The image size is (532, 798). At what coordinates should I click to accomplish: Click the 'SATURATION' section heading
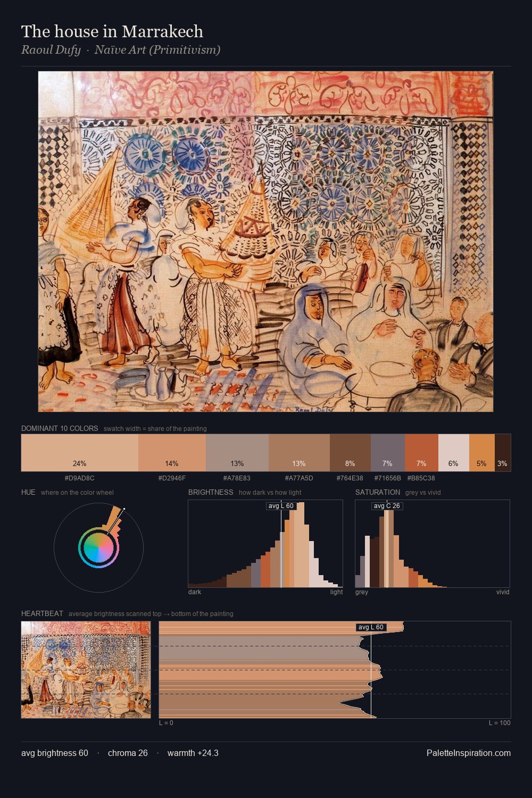point(378,492)
